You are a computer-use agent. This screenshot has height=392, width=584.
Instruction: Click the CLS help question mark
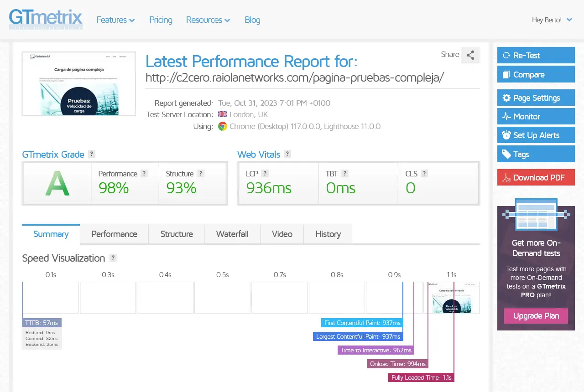(x=424, y=174)
